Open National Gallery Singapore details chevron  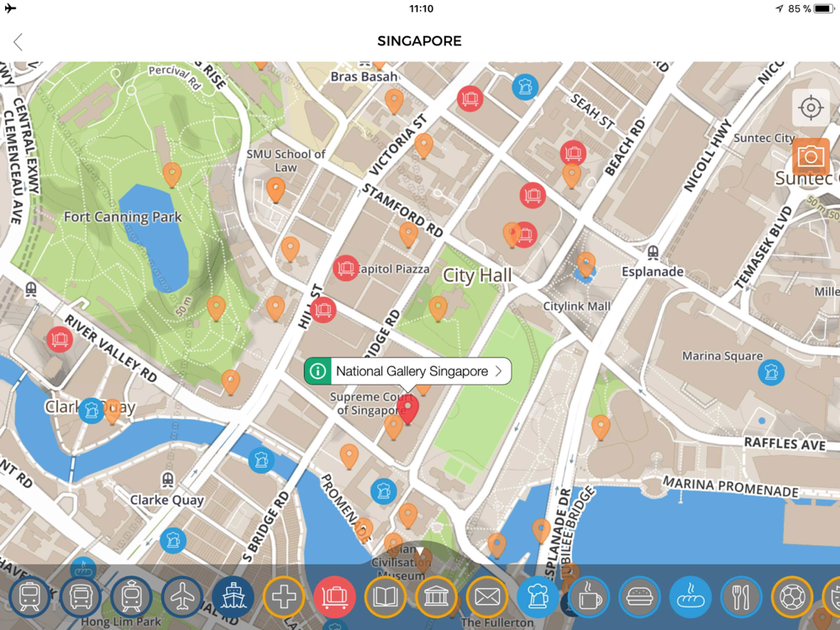[x=499, y=371]
